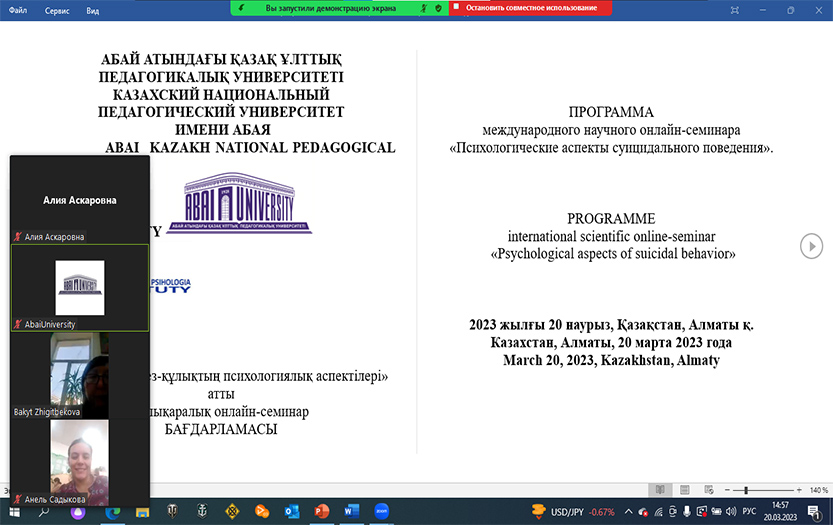The image size is (833, 525).
Task: Open Word from the taskbar
Action: pyautogui.click(x=351, y=511)
